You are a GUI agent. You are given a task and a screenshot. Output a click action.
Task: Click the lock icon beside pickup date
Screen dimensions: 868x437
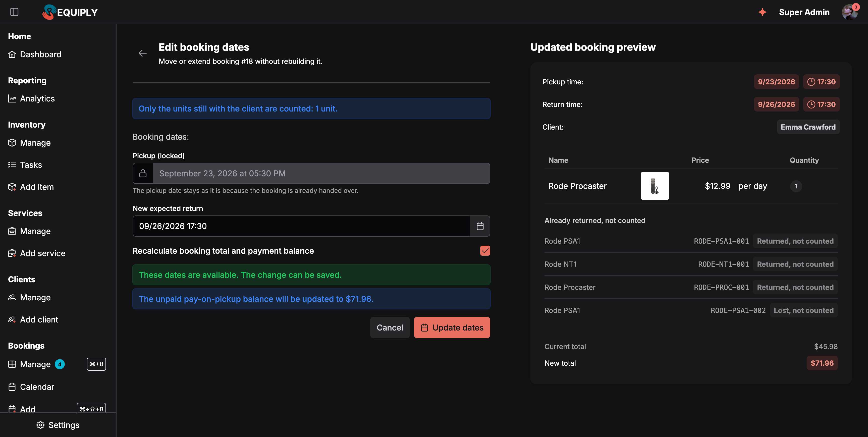143,173
